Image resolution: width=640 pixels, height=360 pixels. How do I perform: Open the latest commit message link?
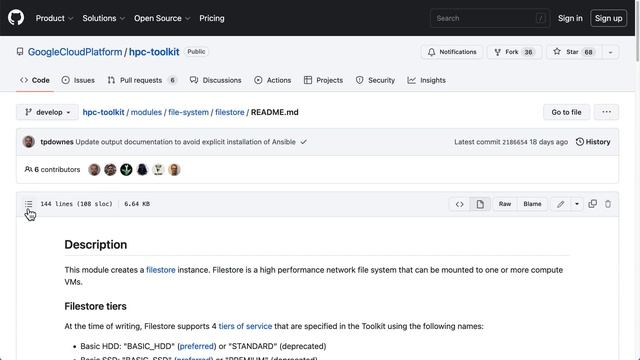pos(185,142)
